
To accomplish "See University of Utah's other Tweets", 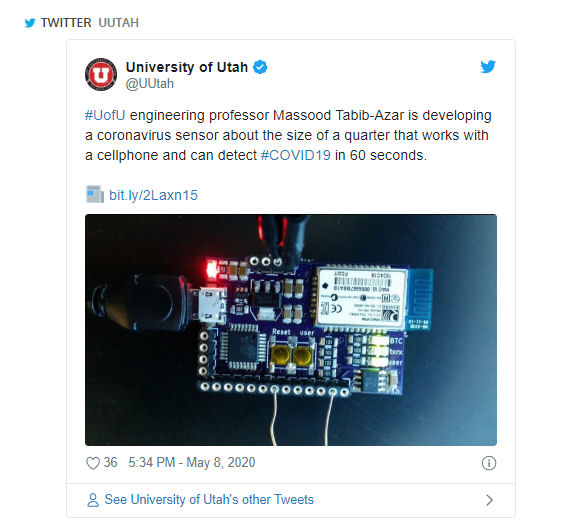I will (209, 500).
